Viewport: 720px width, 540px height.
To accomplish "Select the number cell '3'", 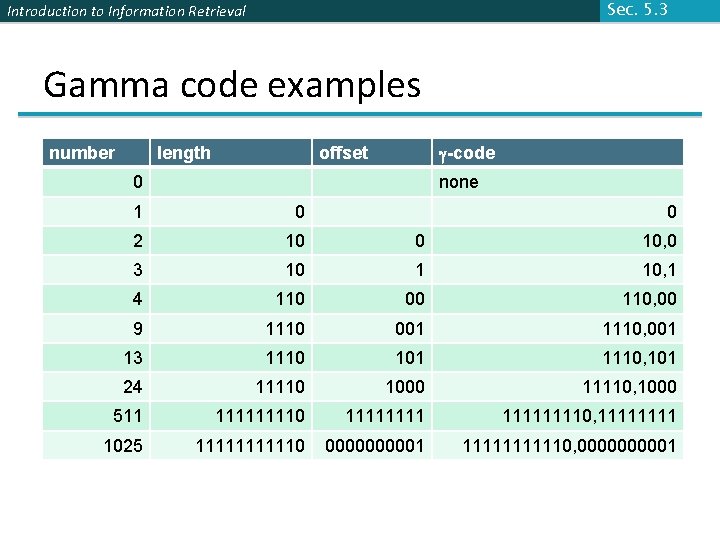I will pyautogui.click(x=96, y=270).
